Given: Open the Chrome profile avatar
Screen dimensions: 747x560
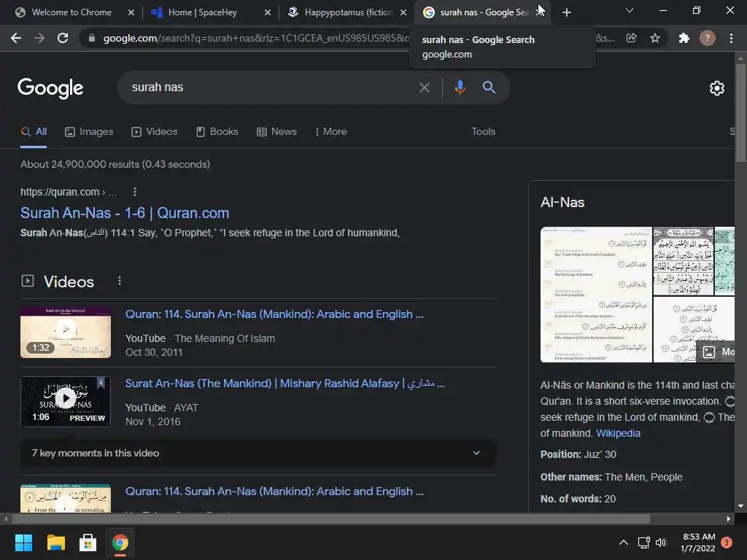Looking at the screenshot, I should (708, 38).
